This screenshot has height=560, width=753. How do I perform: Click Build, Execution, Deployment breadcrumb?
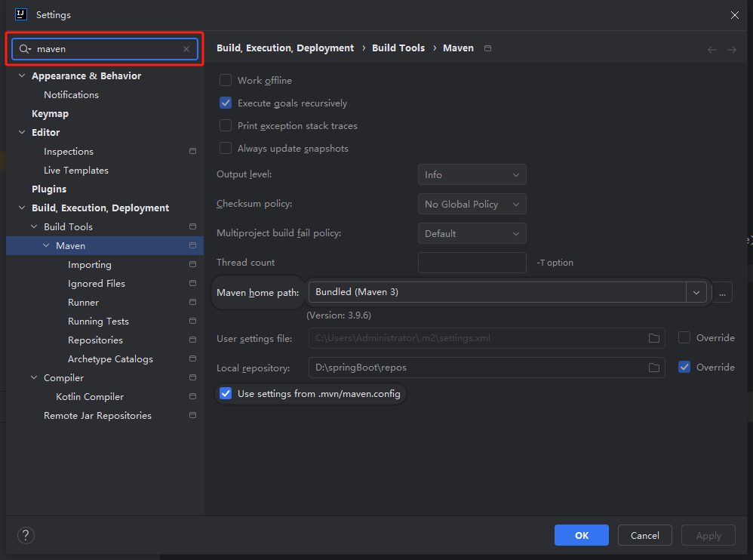tap(284, 48)
